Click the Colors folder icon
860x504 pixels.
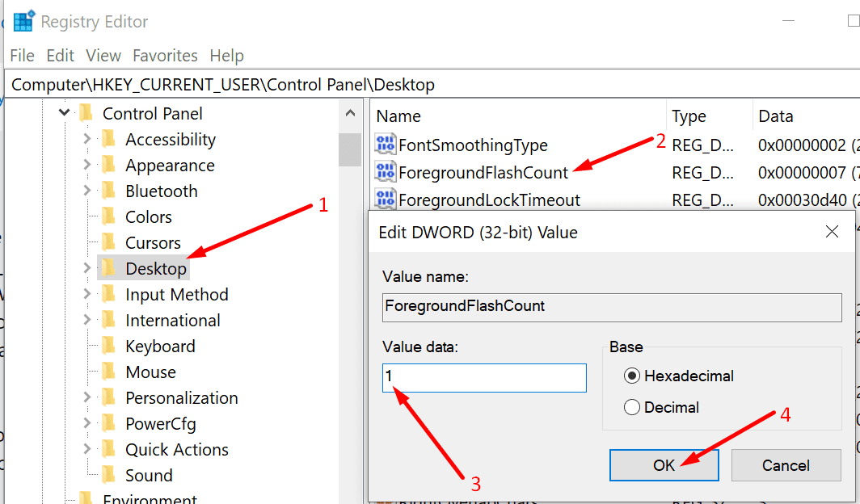[x=108, y=216]
